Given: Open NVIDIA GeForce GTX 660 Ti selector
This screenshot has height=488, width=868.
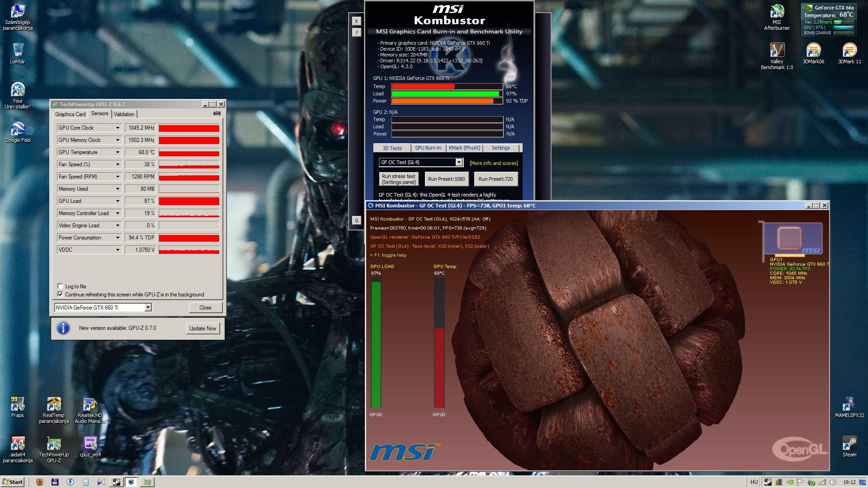Looking at the screenshot, I should pyautogui.click(x=103, y=307).
